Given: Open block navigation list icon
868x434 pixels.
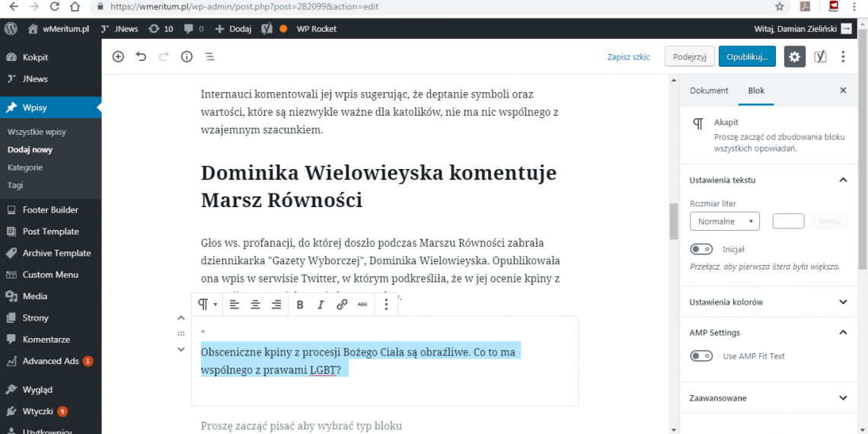Looking at the screenshot, I should tap(209, 56).
